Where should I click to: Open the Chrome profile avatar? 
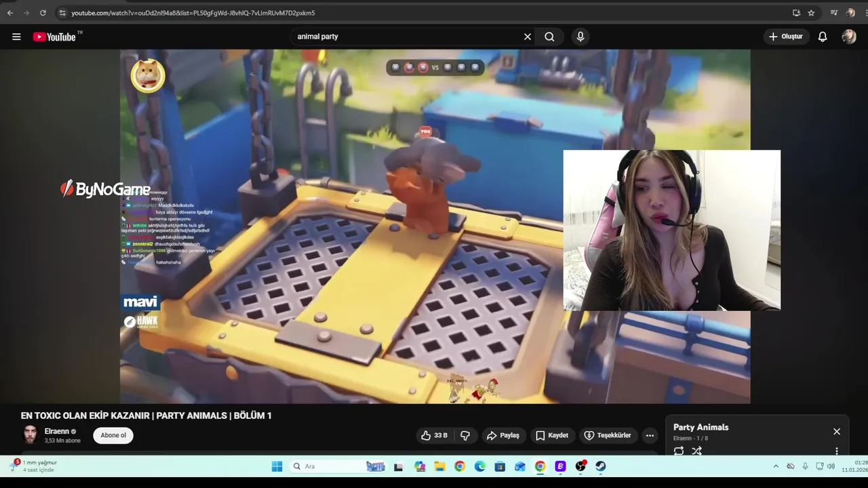point(850,13)
